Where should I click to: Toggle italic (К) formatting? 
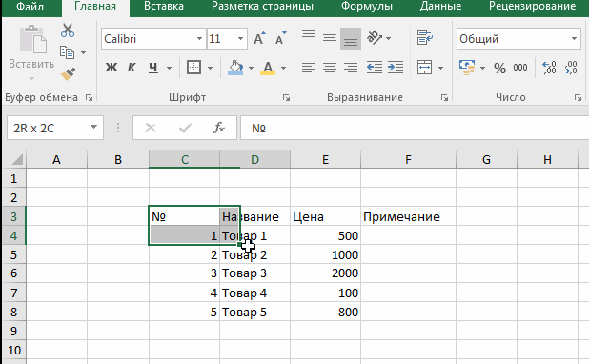pyautogui.click(x=132, y=68)
